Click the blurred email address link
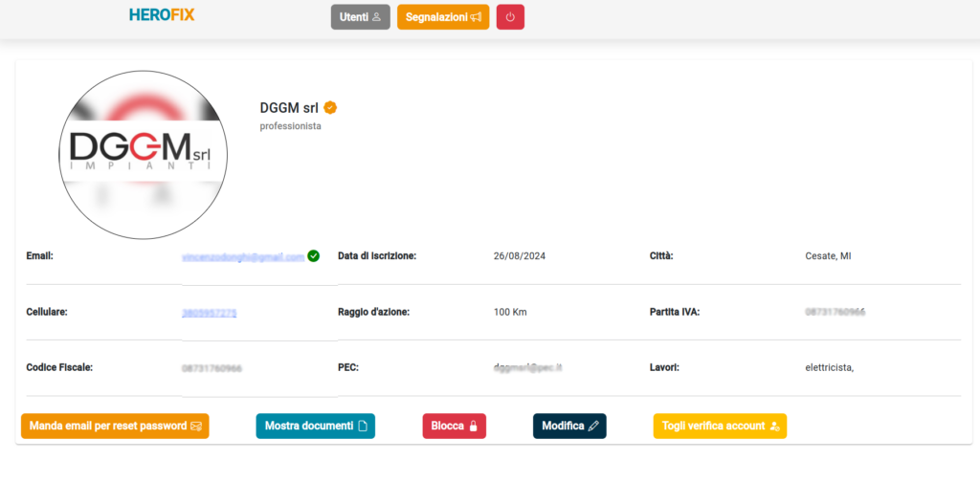Viewport: 980px width, 504px height. pyautogui.click(x=243, y=256)
